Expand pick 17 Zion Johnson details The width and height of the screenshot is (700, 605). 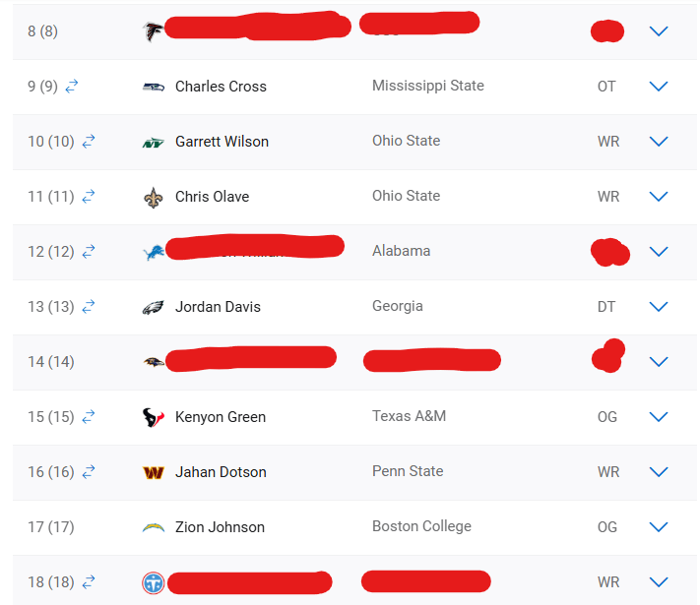[658, 527]
